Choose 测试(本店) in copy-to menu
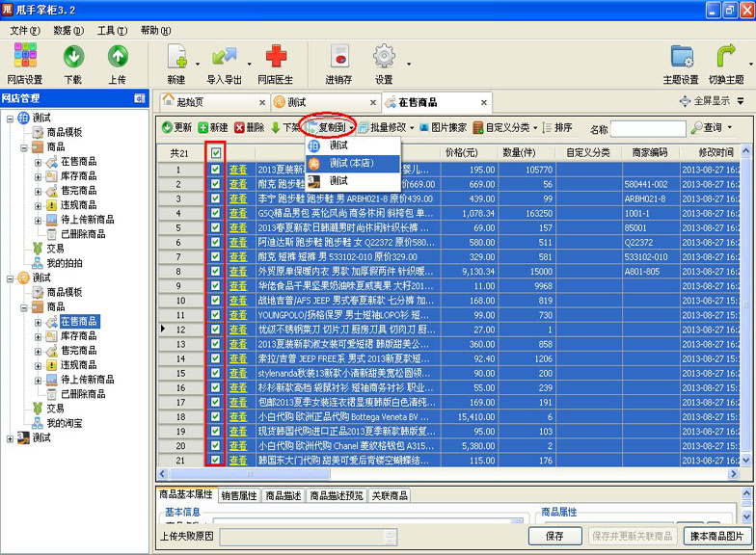 click(x=353, y=163)
